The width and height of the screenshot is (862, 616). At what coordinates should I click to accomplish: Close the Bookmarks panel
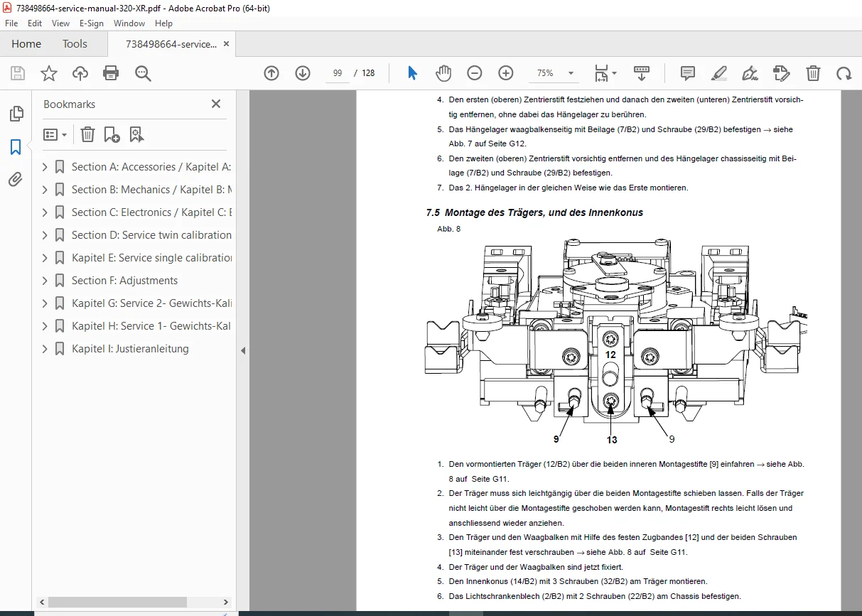[216, 104]
